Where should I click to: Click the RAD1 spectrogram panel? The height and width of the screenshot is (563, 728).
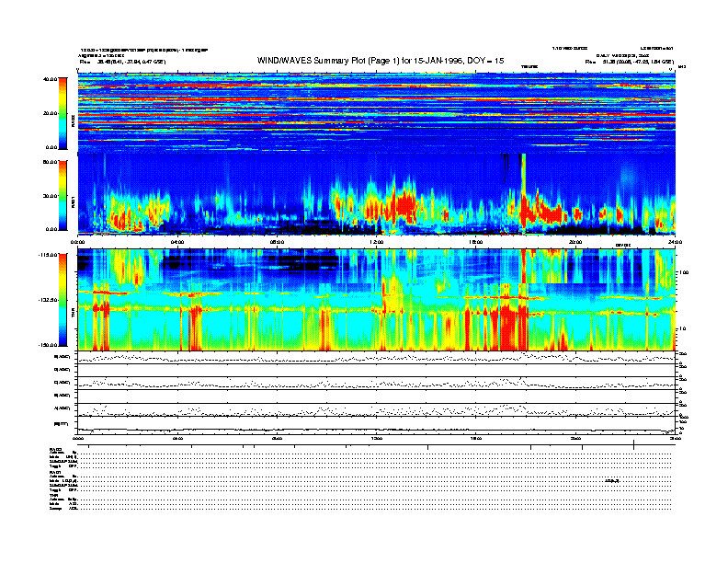coord(377,194)
